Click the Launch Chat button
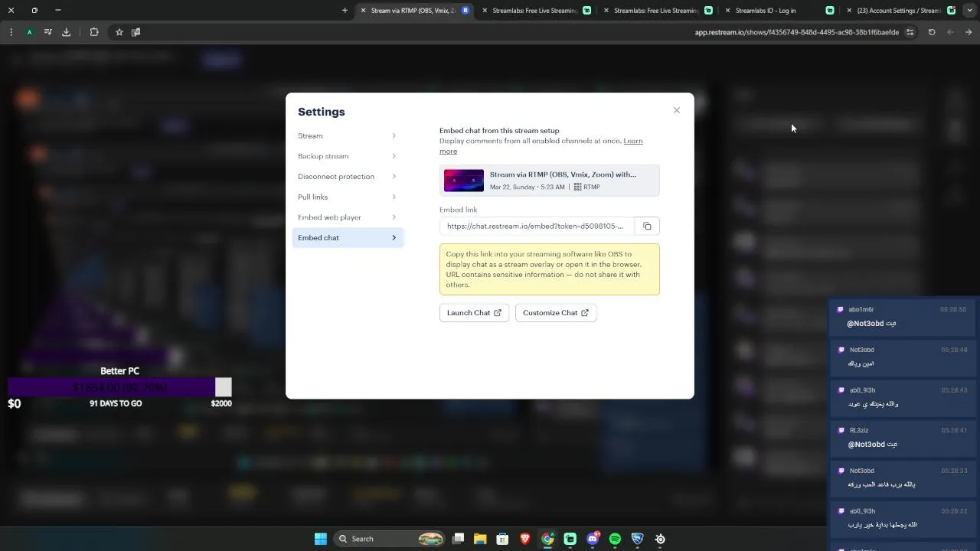Image resolution: width=980 pixels, height=551 pixels. tap(474, 312)
